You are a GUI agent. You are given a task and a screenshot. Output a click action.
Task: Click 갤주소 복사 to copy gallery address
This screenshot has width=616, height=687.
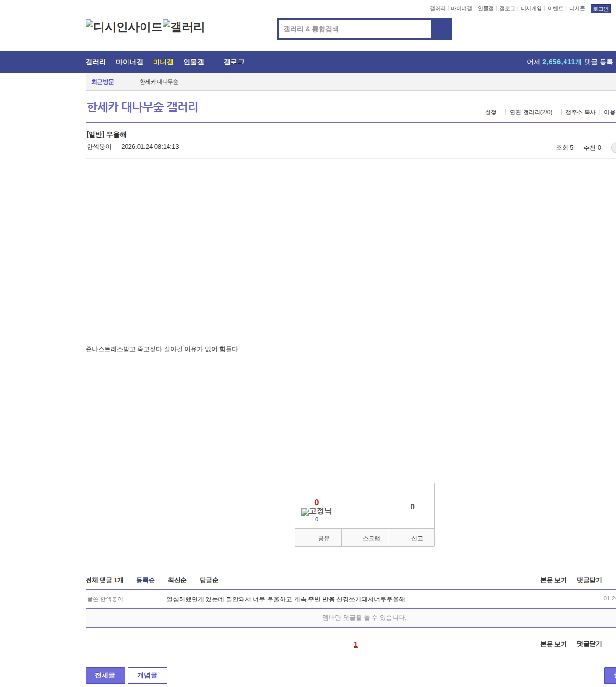[x=580, y=112]
